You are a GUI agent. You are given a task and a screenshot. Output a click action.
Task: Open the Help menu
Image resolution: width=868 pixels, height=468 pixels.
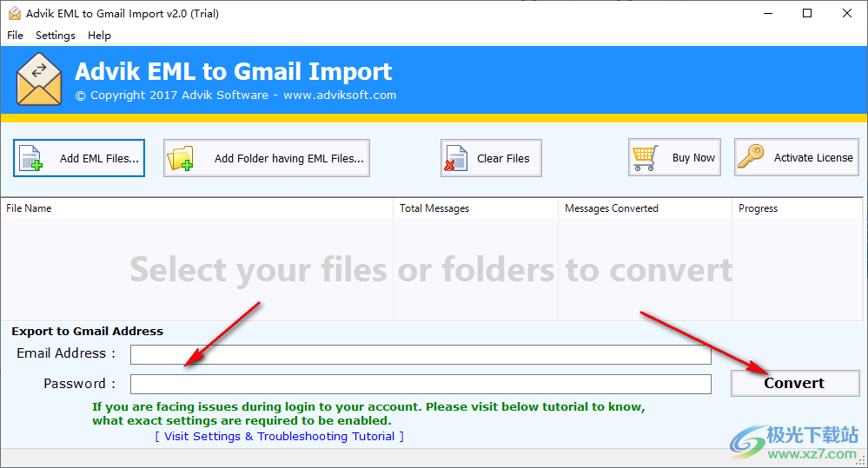point(99,36)
